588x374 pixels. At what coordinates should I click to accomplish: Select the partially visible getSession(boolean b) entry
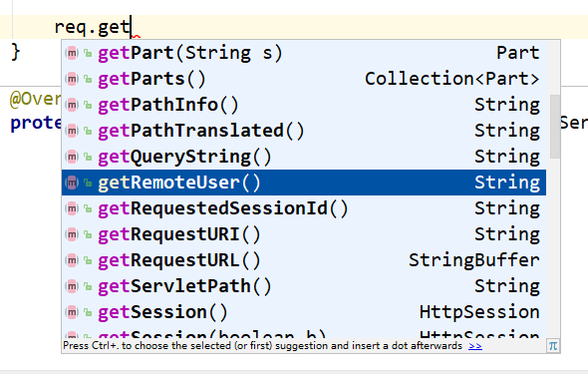(304, 332)
